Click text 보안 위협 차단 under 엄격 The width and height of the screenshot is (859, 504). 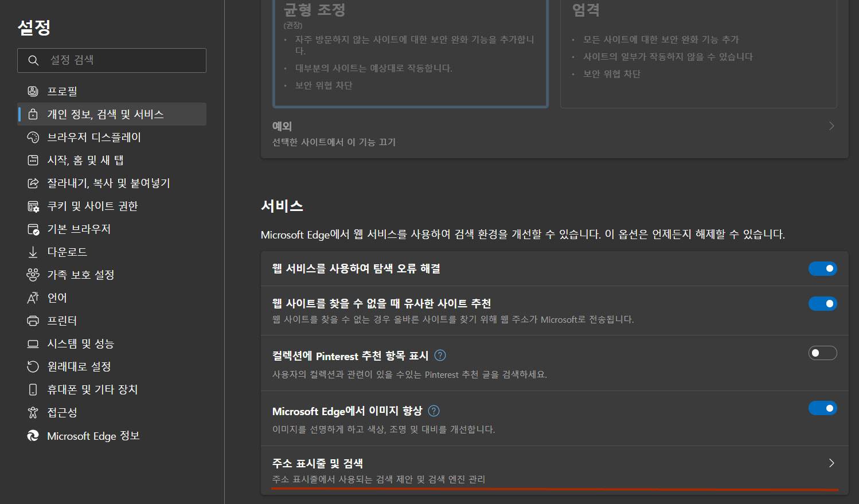coord(612,74)
